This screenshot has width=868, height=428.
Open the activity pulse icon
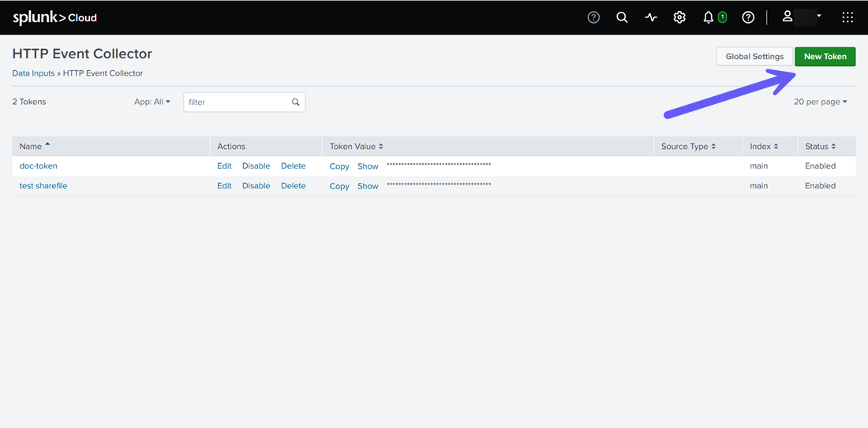coord(651,17)
